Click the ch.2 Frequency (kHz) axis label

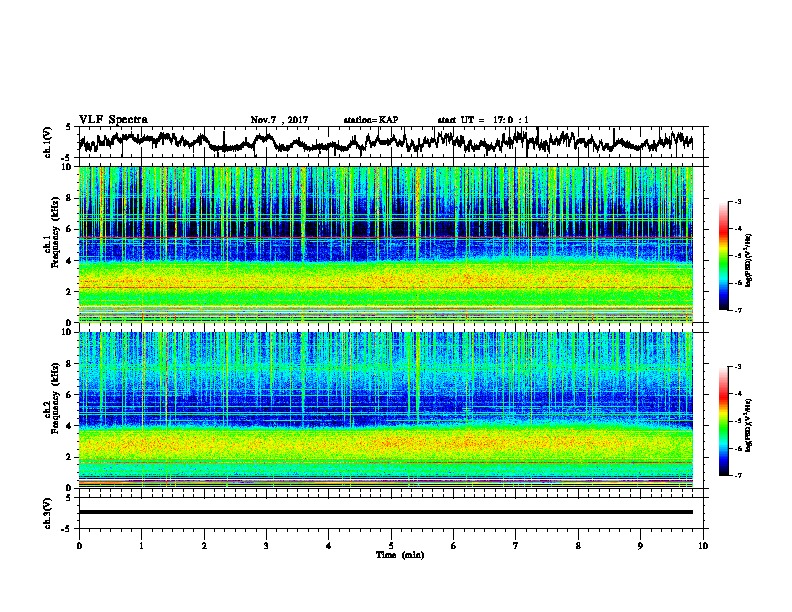[x=52, y=397]
